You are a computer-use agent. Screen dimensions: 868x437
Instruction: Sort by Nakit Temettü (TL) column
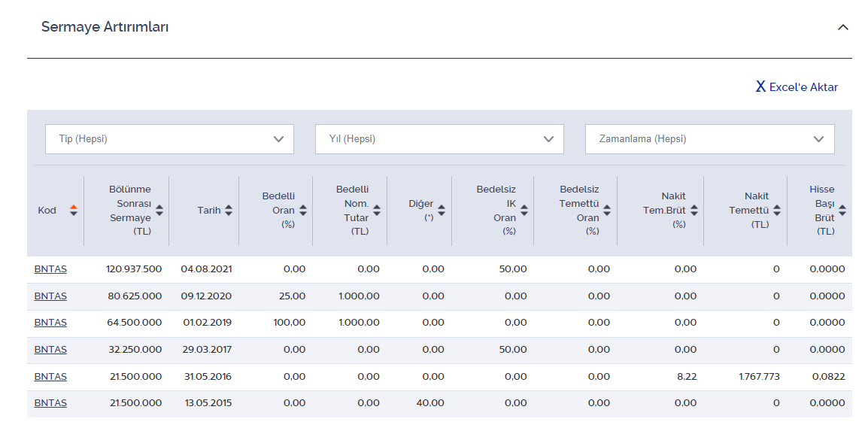[x=777, y=211]
